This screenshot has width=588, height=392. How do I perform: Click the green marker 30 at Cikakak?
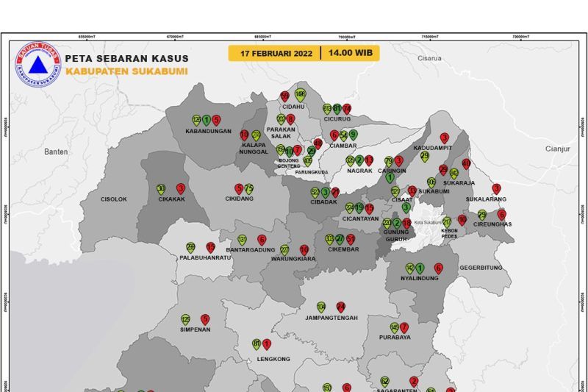tap(161, 189)
